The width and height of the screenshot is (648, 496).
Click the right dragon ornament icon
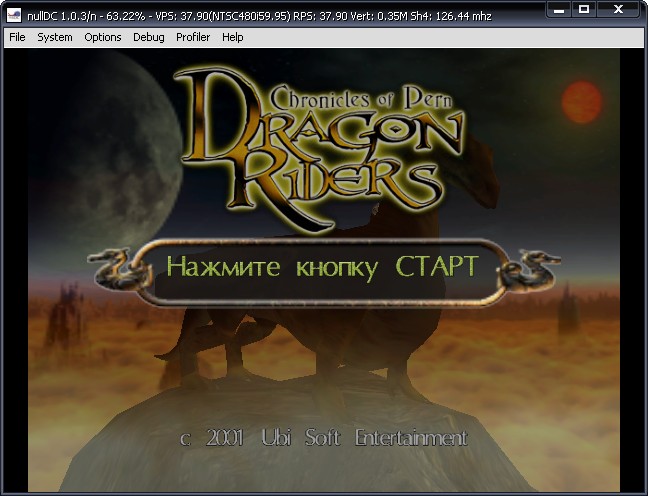pos(529,270)
